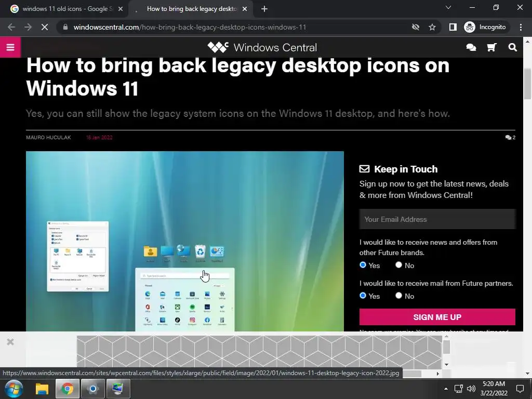The image size is (532, 399).
Task: Click the SIGN ME UP button
Action: (437, 317)
